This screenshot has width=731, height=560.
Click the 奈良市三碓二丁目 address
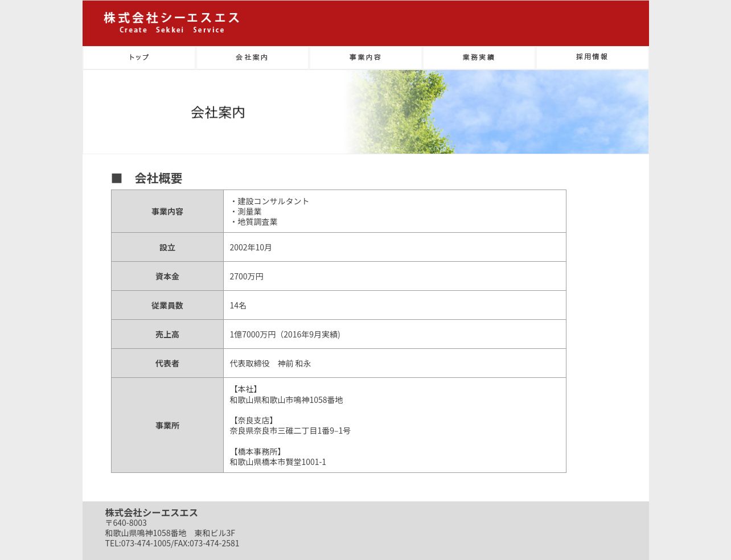290,431
